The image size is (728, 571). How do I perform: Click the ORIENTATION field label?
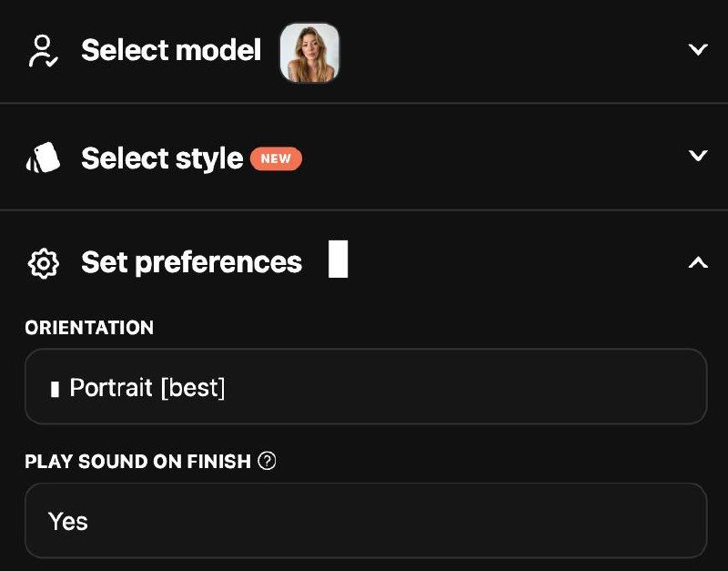(x=89, y=328)
